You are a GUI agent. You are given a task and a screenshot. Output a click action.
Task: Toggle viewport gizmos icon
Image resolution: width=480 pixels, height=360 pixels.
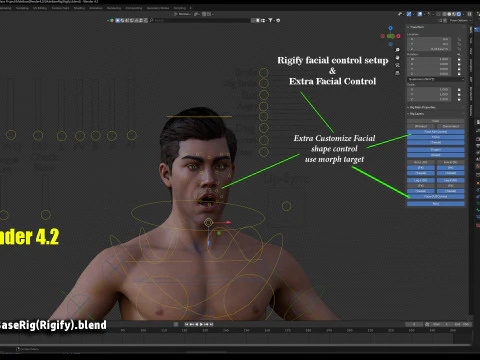point(409,14)
